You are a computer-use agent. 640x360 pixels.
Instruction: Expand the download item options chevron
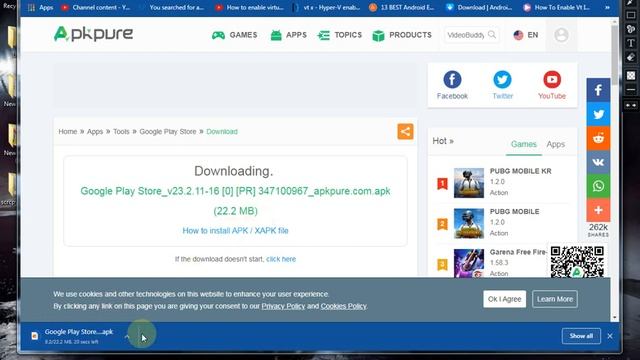(127, 336)
